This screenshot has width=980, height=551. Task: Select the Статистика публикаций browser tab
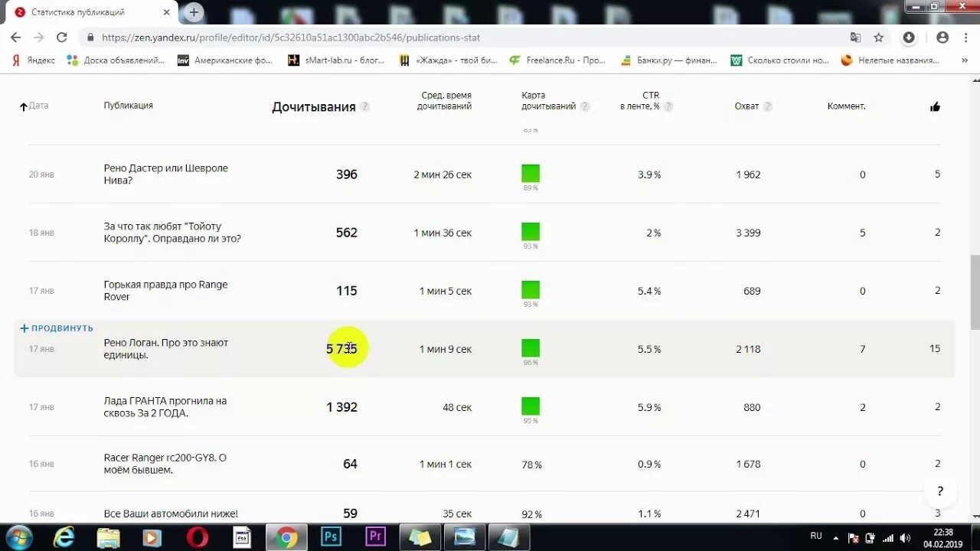(x=90, y=12)
